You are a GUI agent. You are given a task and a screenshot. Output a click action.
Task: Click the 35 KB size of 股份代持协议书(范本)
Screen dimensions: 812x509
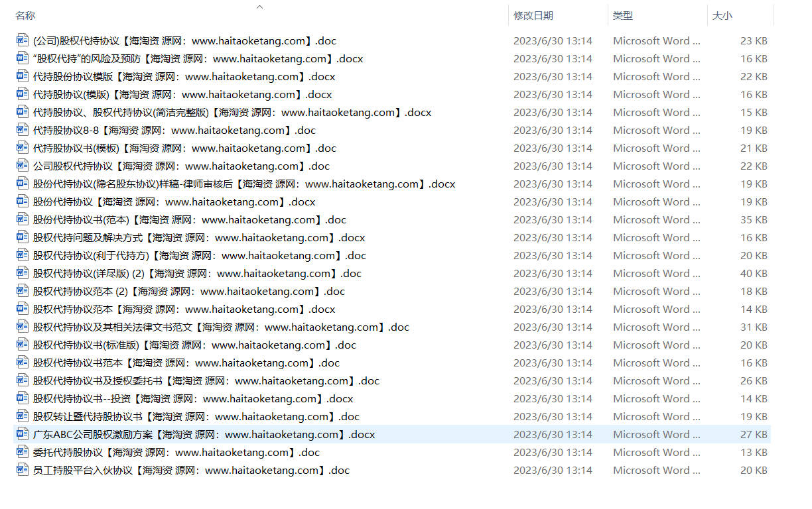pos(754,219)
